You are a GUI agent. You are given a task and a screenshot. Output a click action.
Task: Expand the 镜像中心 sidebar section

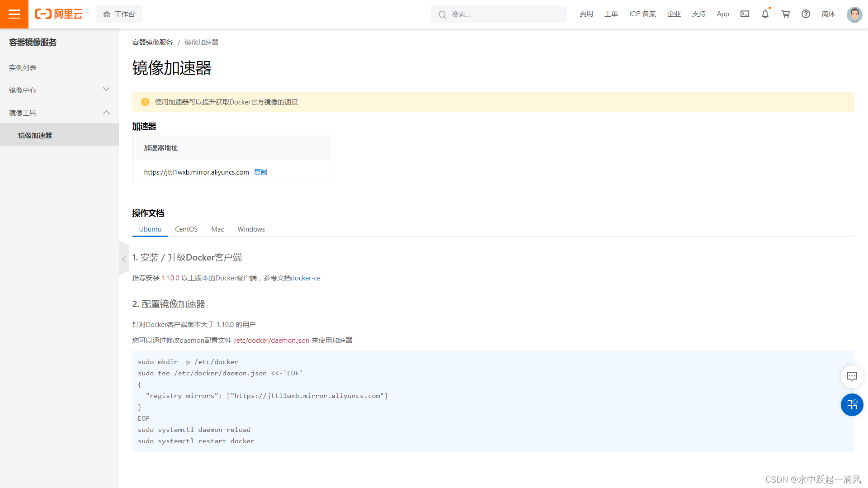pyautogui.click(x=59, y=90)
